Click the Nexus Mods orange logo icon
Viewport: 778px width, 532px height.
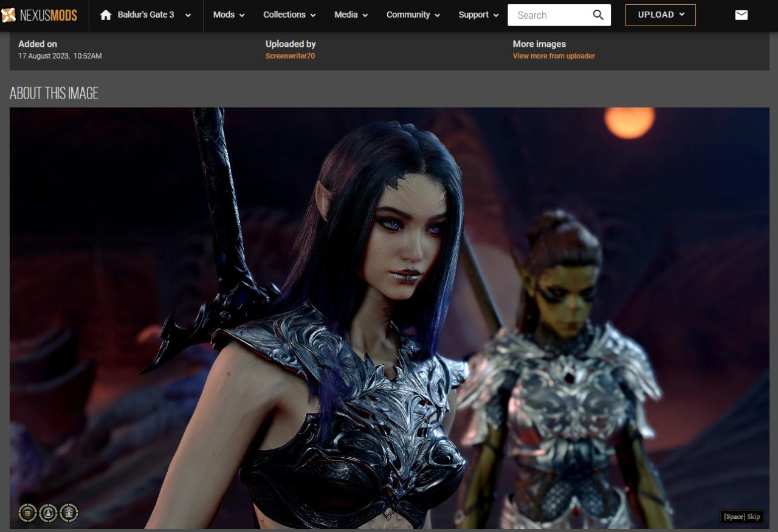[8, 15]
